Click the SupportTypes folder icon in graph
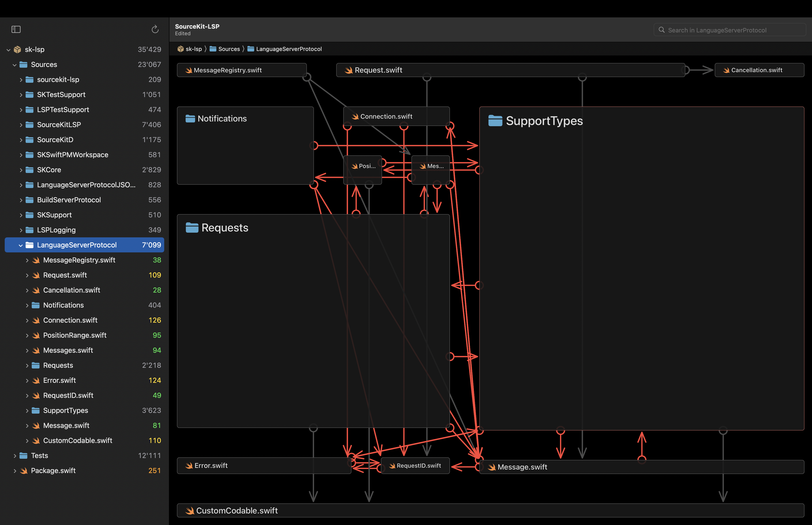The width and height of the screenshot is (812, 525). click(x=495, y=121)
